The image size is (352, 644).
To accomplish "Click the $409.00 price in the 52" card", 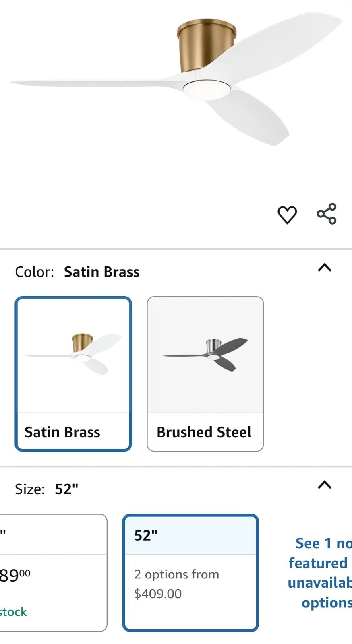I will (158, 594).
